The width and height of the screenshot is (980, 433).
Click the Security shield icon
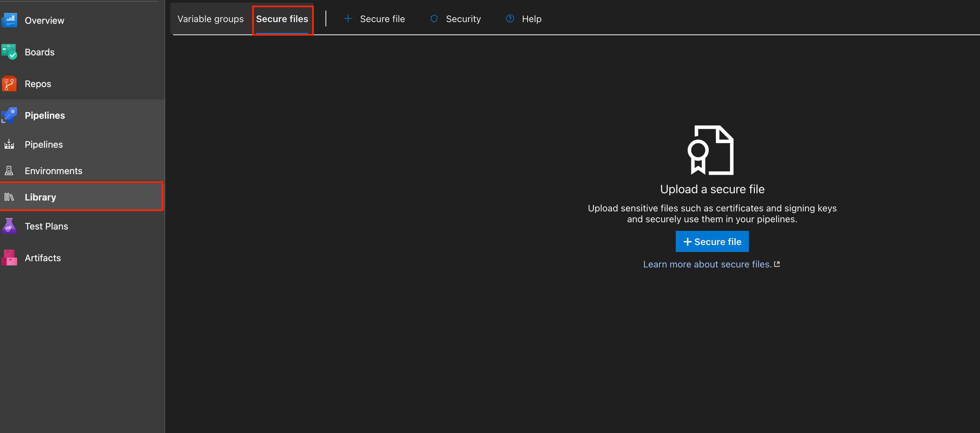(x=434, y=19)
